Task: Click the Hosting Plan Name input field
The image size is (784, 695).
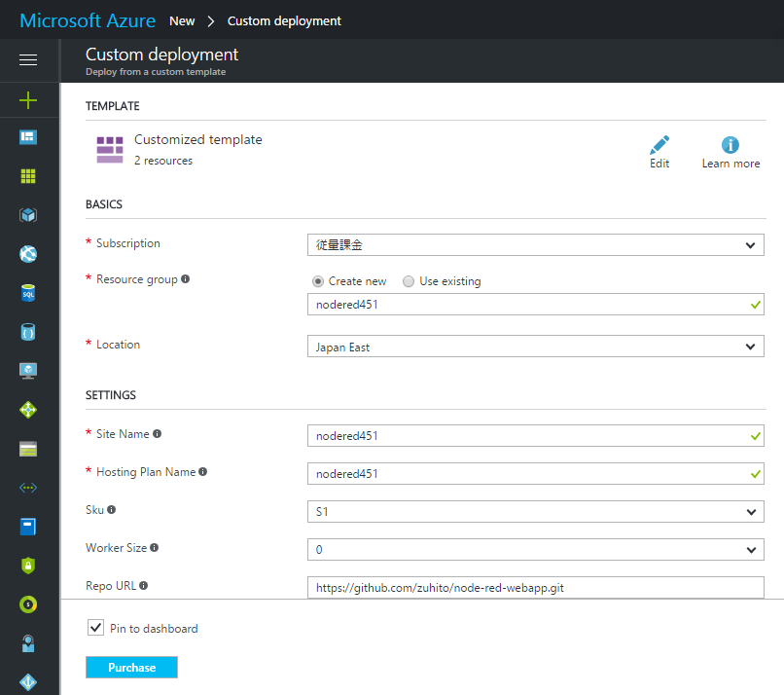Action: point(536,473)
